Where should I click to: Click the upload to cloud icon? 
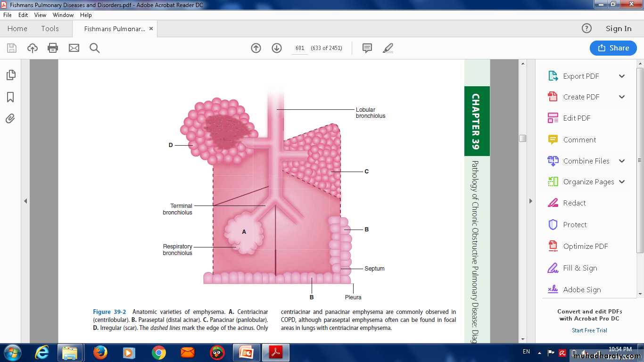tap(32, 48)
